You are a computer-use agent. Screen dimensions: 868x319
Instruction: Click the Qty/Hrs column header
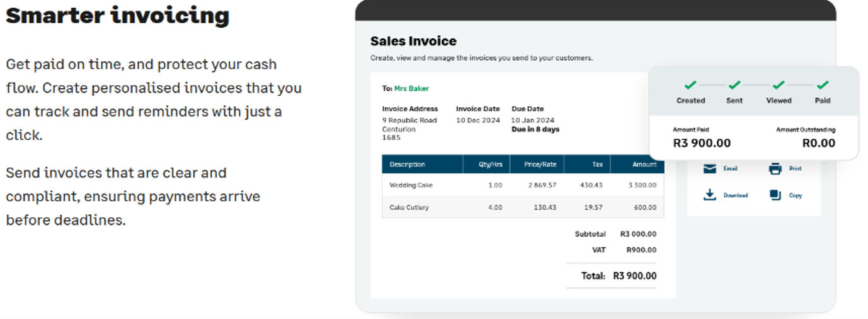[x=486, y=165]
